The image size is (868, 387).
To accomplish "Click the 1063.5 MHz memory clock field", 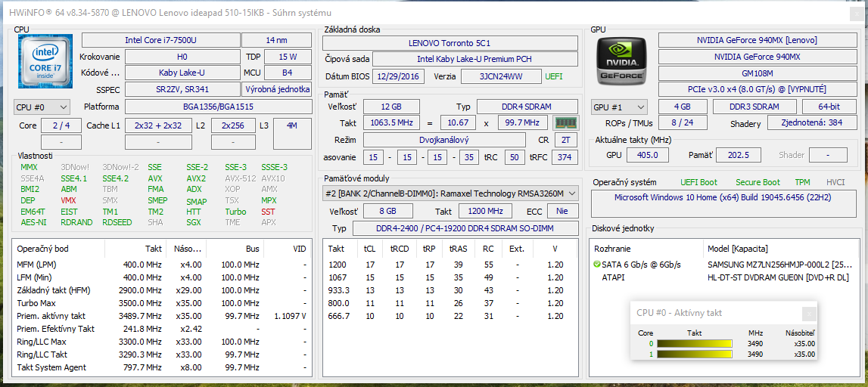I will [391, 122].
